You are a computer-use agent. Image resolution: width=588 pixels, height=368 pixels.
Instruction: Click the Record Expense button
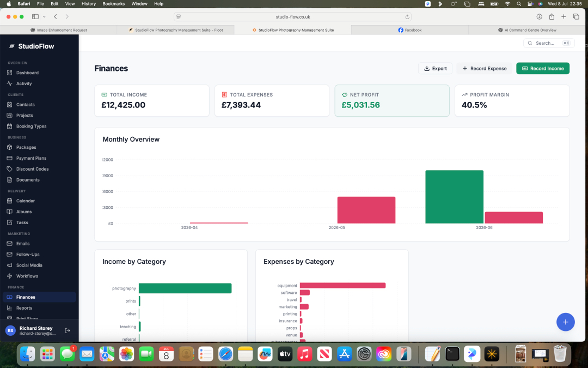pyautogui.click(x=484, y=68)
